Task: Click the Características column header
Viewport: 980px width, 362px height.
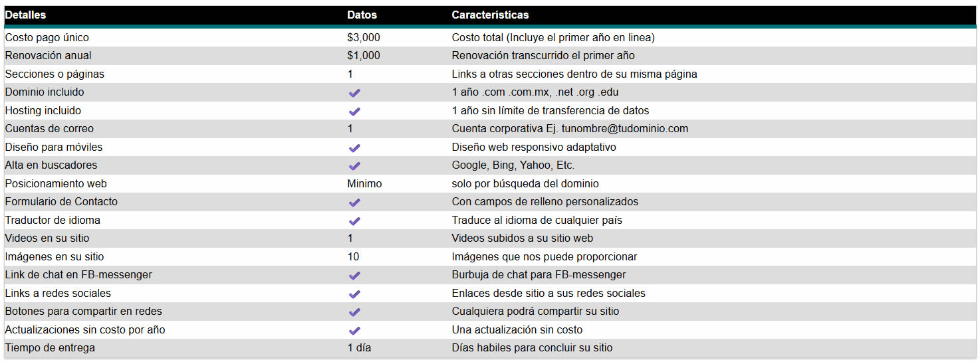Action: (490, 15)
